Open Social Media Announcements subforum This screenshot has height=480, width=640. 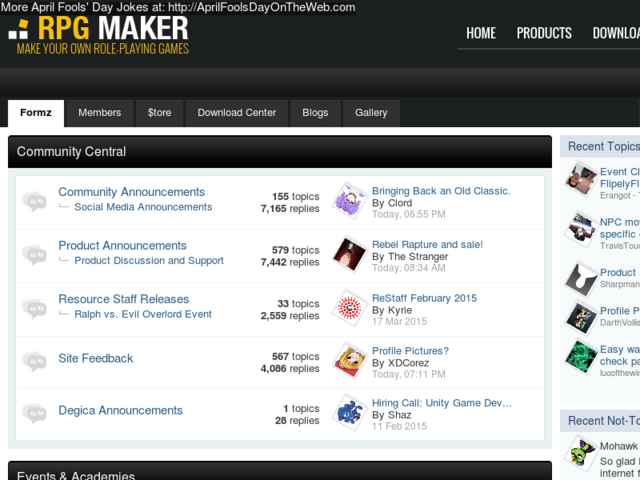point(143,207)
